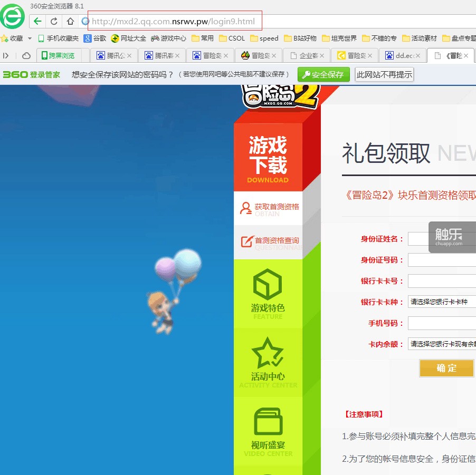Click the 获取首测资格 person icon
The width and height of the screenshot is (476, 475).
[244, 208]
